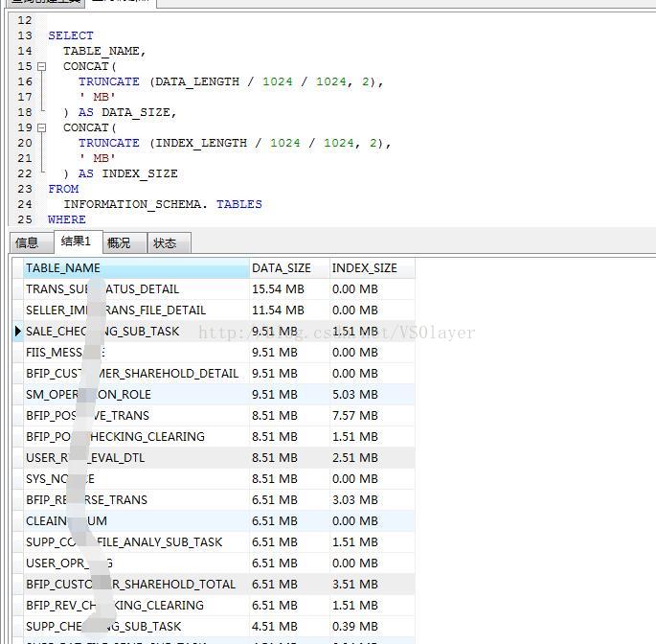The width and height of the screenshot is (656, 644).
Task: Select the BFIP_CUSTO..R_SHAREHOLD_TOTAL name cell
Action: click(x=136, y=585)
